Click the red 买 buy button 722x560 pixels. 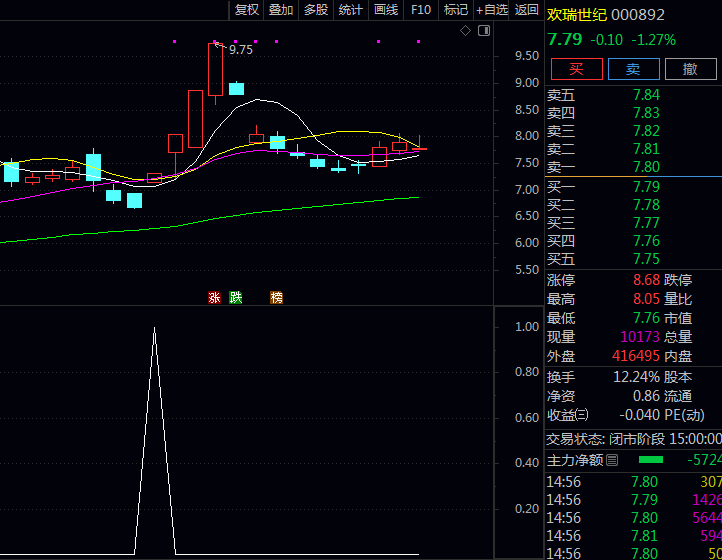576,69
